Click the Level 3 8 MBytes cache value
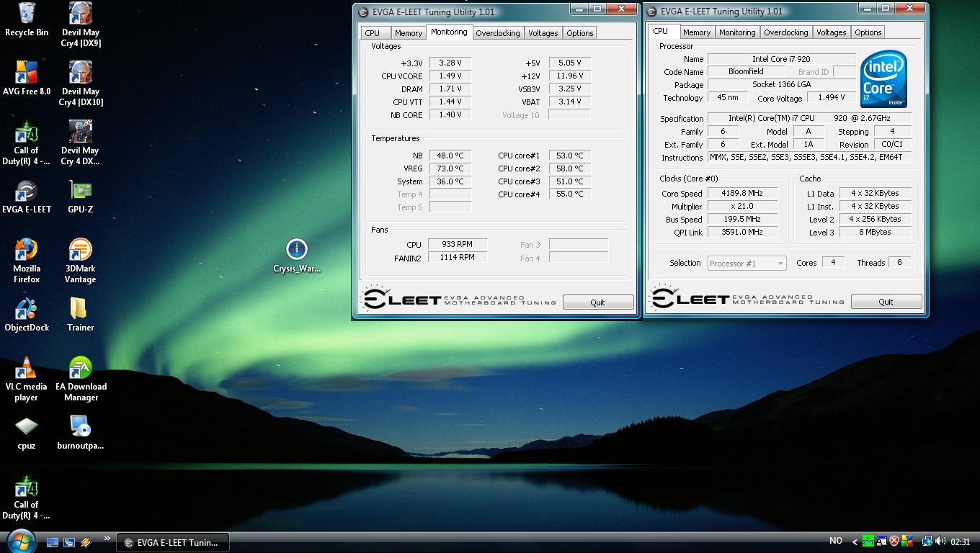 (875, 233)
